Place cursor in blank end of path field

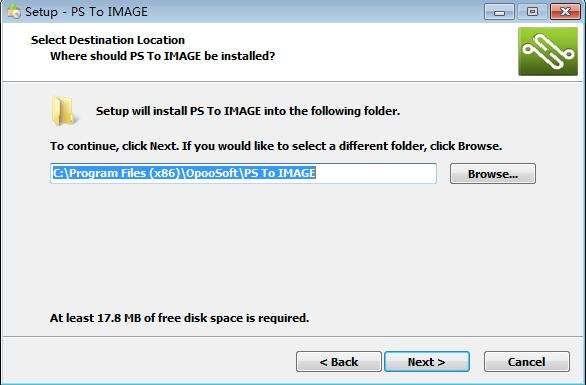coord(376,173)
